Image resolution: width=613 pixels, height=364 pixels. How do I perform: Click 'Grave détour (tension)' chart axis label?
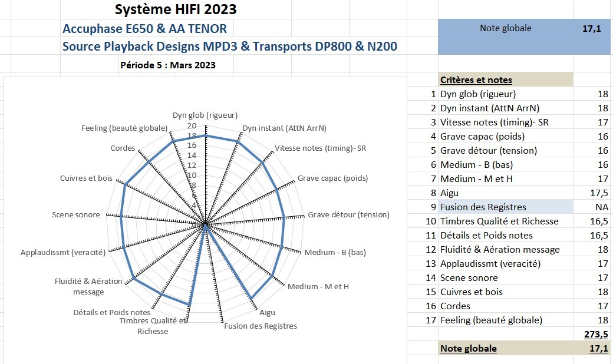tap(349, 215)
